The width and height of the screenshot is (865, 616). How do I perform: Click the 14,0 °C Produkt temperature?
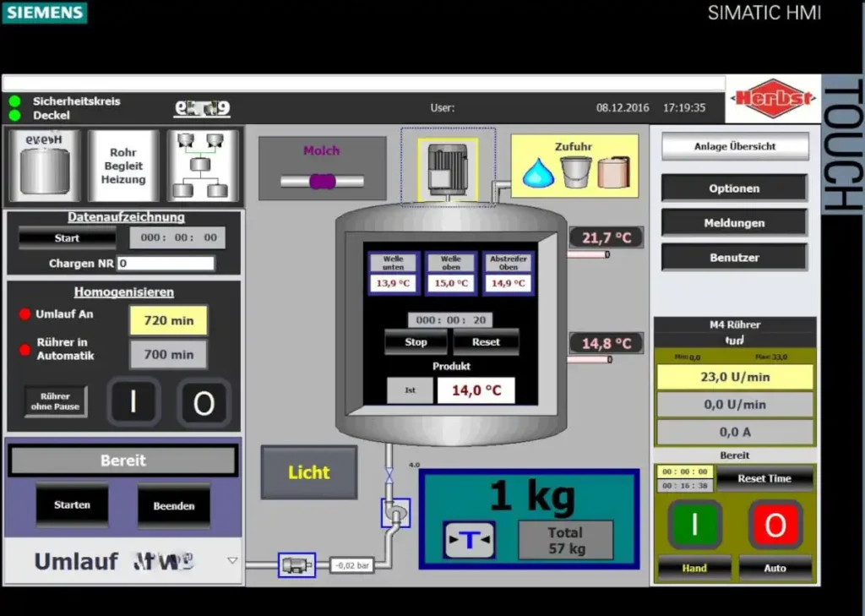476,390
